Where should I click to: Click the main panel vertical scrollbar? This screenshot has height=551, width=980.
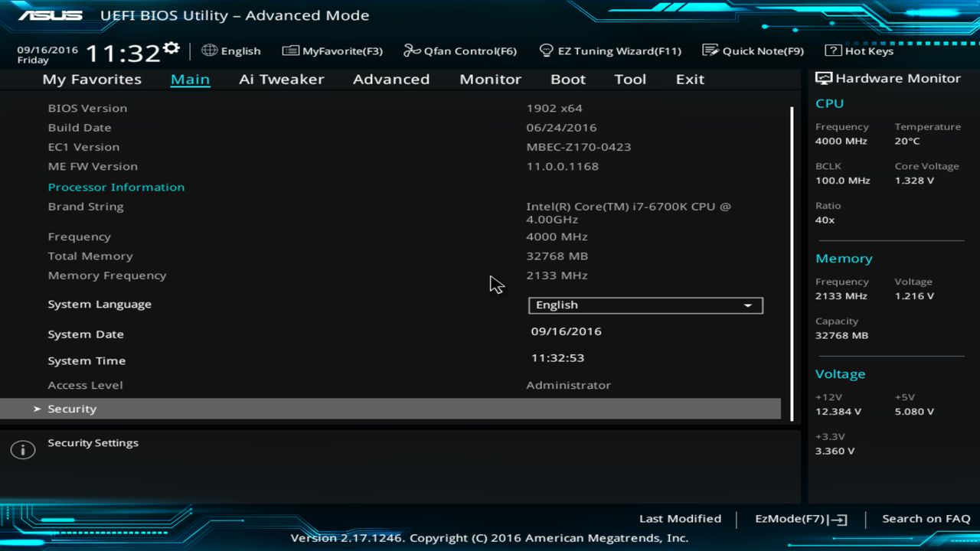tap(792, 260)
